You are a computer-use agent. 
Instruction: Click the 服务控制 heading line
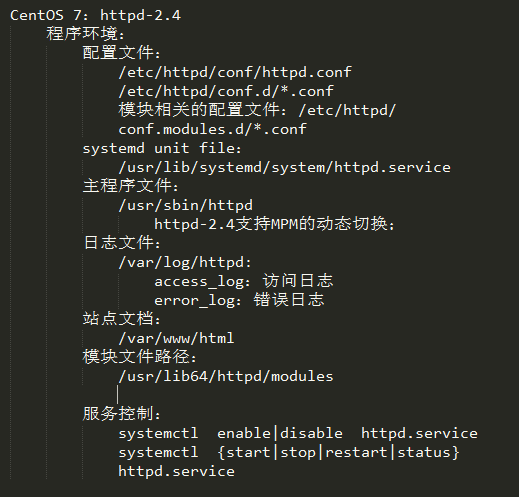pos(122,414)
